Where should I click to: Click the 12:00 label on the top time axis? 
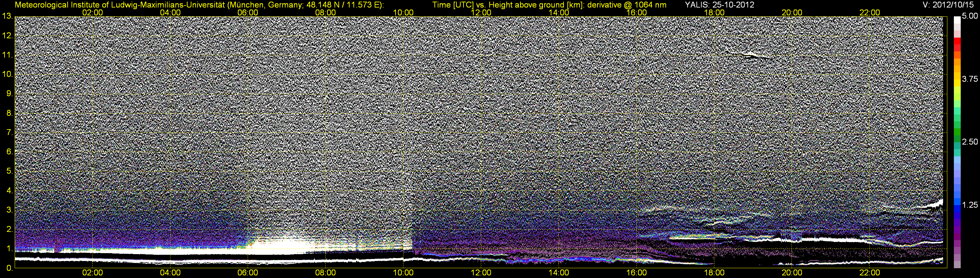[481, 12]
